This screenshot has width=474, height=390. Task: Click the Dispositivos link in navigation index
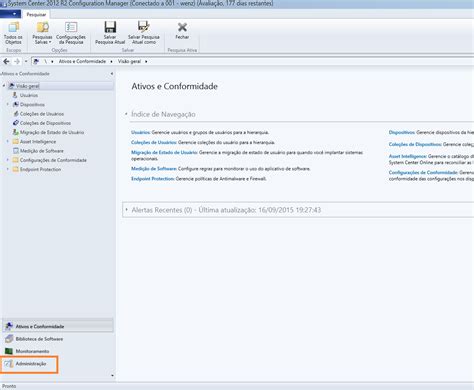coord(402,132)
